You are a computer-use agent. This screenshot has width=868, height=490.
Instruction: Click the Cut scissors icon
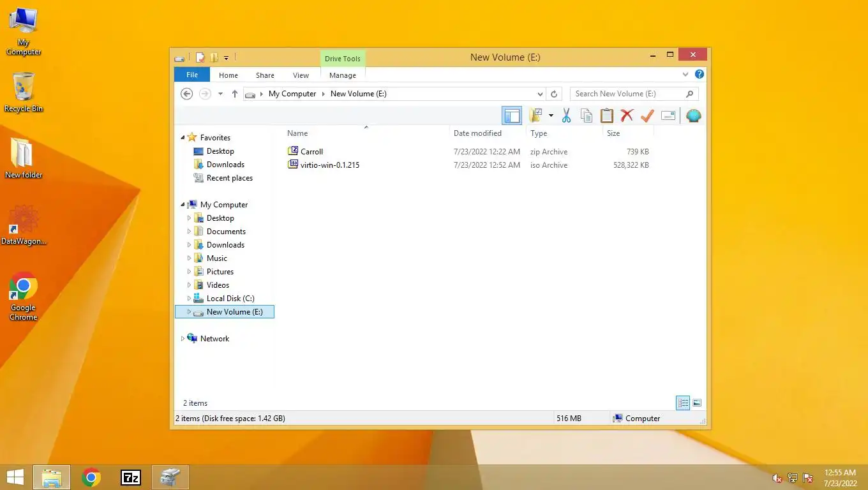(x=566, y=115)
